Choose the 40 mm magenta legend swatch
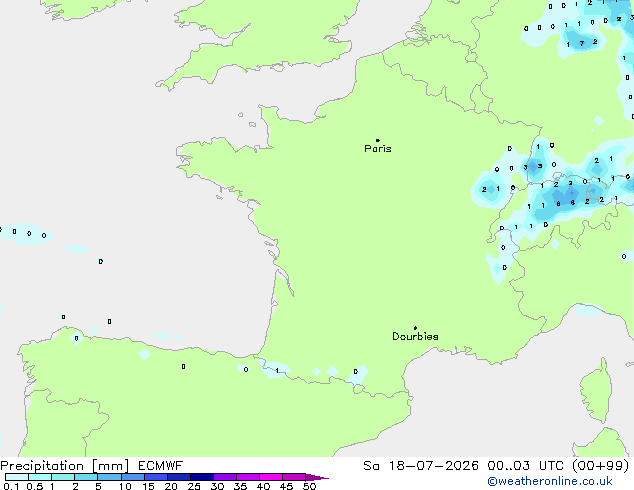 pos(271,477)
